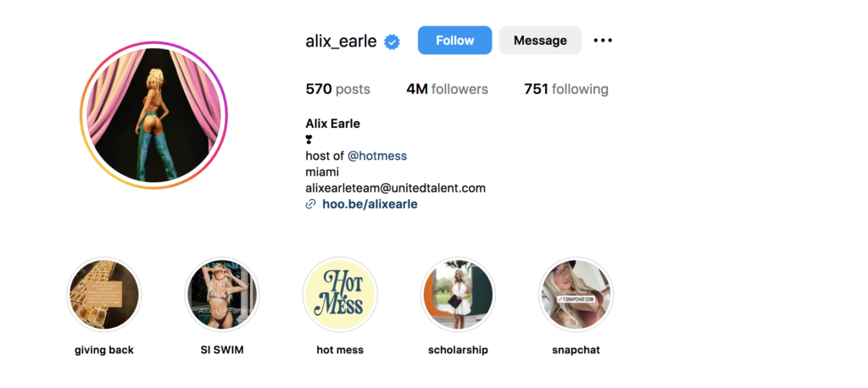This screenshot has height=388, width=868.
Task: Select the 'snapchat' highlight label text
Action: point(576,350)
